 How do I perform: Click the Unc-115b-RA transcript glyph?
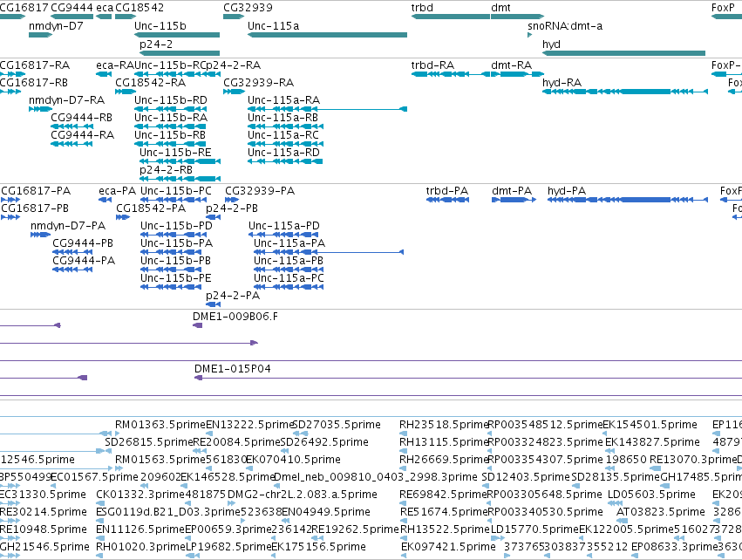[170, 126]
